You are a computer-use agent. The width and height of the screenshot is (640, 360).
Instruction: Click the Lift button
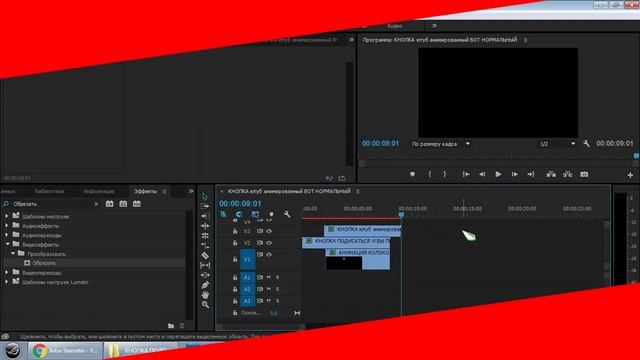coord(551,174)
